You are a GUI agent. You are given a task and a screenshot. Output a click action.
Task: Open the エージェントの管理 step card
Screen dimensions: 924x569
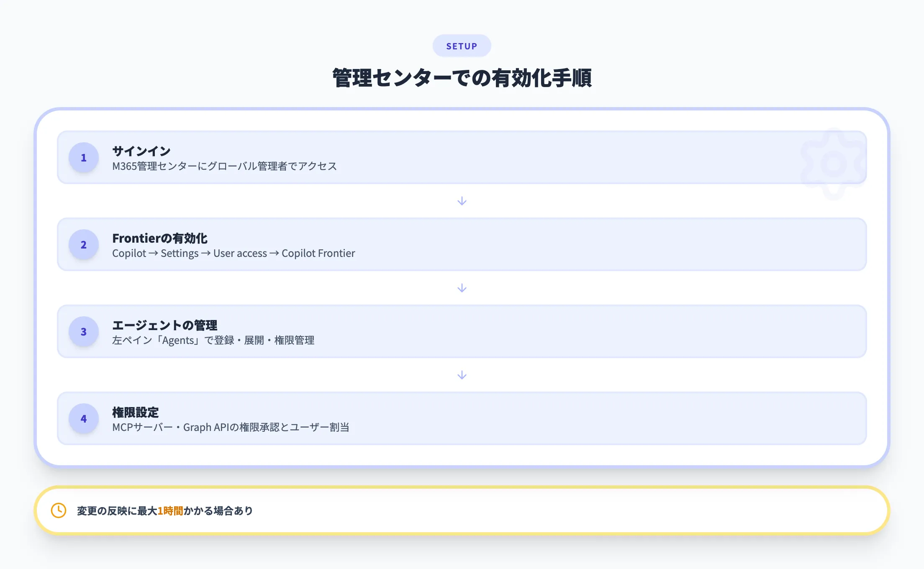point(460,332)
